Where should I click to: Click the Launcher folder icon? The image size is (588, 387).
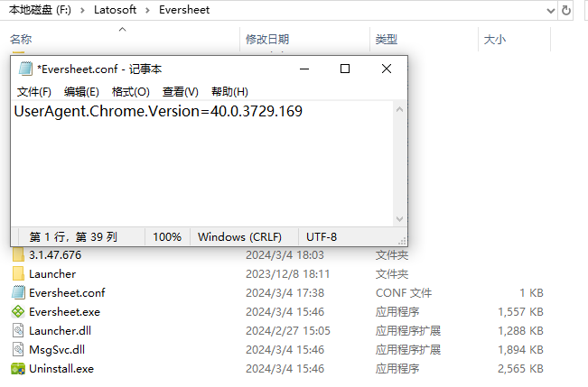[18, 274]
